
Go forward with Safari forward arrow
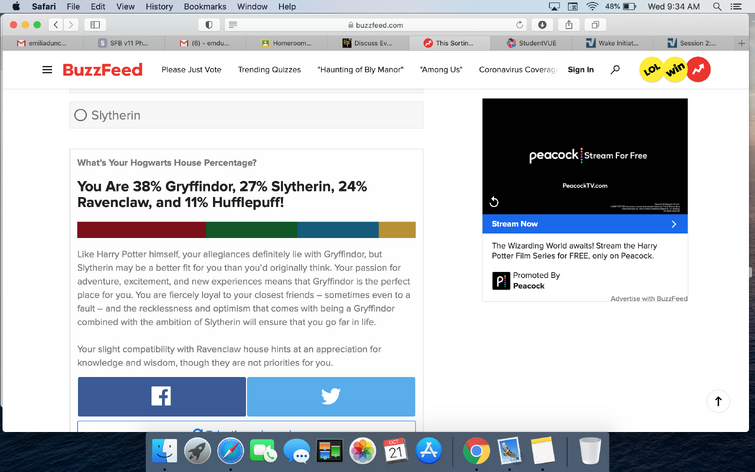tap(71, 25)
